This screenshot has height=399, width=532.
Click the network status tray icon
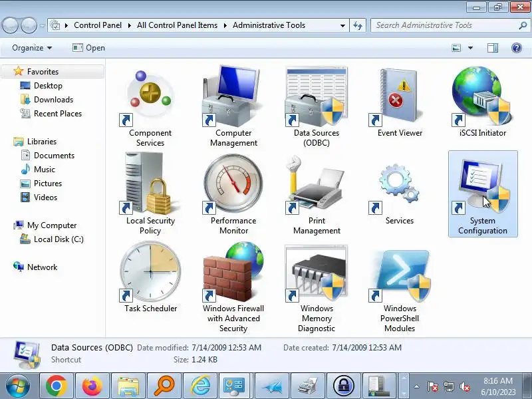448,386
